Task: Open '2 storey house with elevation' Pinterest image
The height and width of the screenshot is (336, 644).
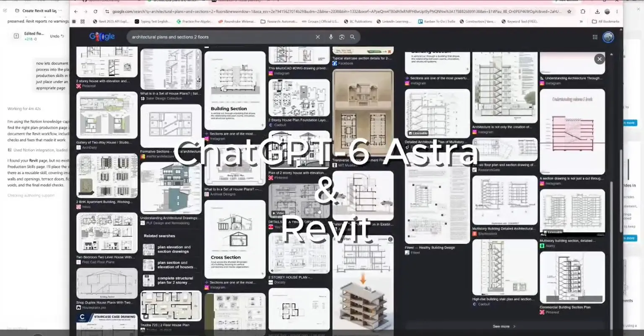Action: [x=106, y=63]
